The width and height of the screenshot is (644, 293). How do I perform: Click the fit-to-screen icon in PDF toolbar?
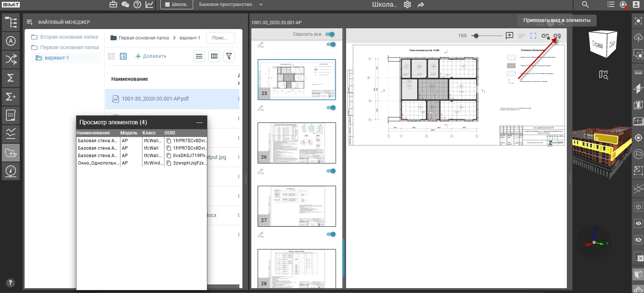pos(533,36)
